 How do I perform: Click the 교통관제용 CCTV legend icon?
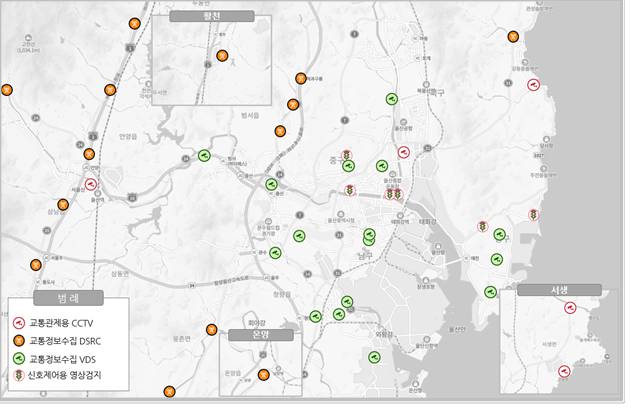tap(19, 323)
